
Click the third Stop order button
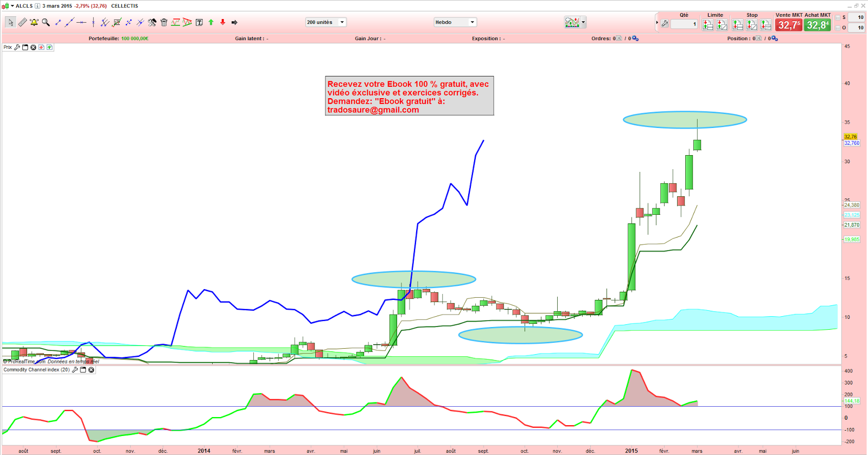[x=766, y=25]
